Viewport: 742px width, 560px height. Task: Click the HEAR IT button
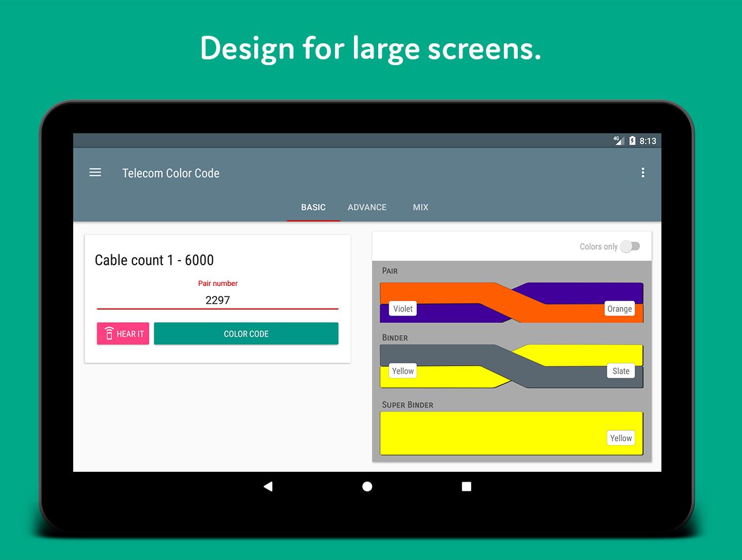pos(123,334)
